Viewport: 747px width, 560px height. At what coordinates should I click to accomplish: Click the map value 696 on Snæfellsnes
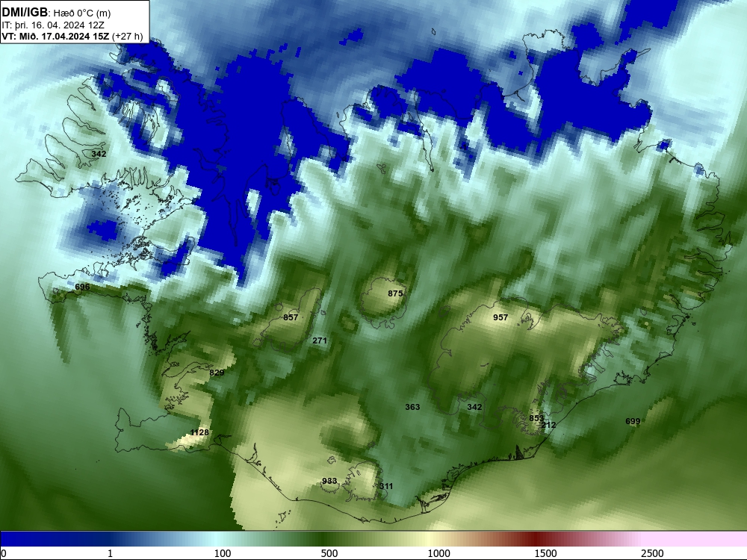82,287
